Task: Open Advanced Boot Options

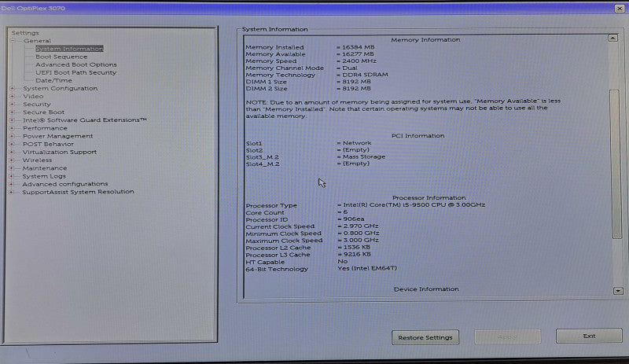Action: pos(76,64)
